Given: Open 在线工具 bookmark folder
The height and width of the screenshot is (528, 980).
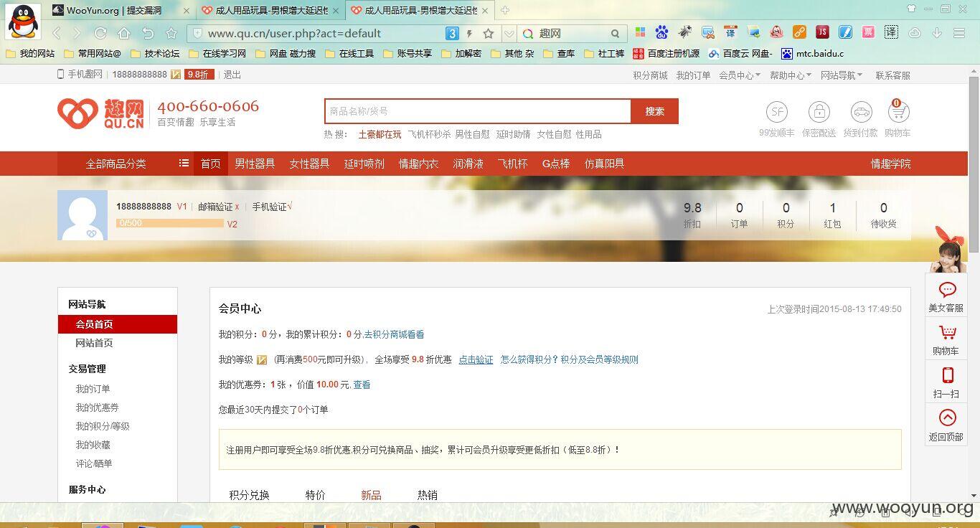Looking at the screenshot, I should pos(349,54).
